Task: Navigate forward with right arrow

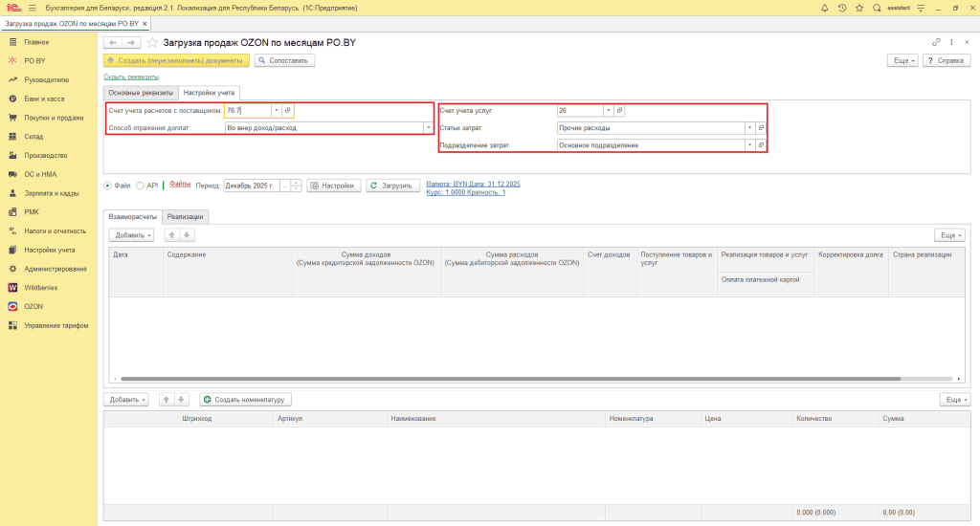Action: pos(131,42)
